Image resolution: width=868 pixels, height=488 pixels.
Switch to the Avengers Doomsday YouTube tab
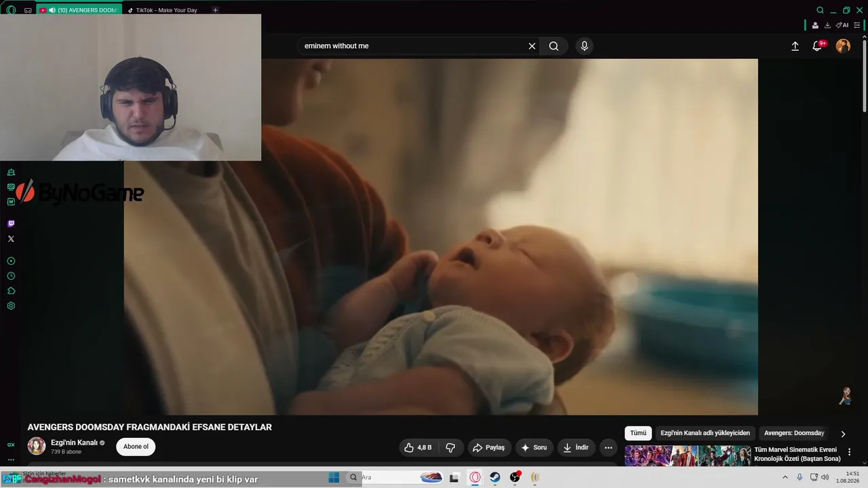(x=80, y=10)
